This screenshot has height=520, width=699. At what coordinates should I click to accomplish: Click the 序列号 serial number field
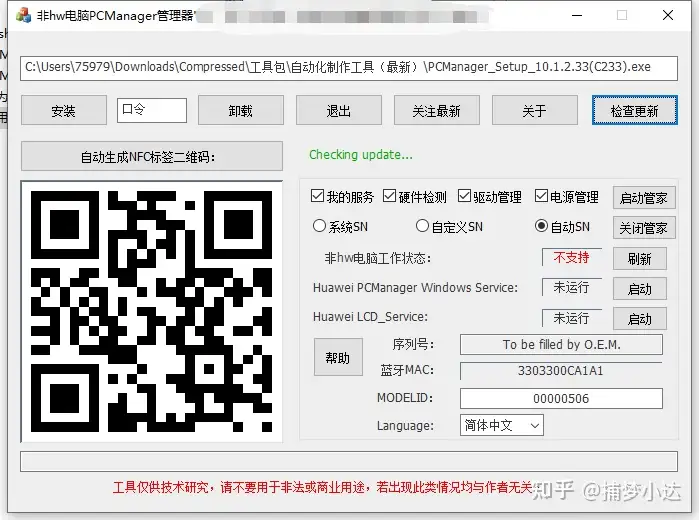click(561, 345)
